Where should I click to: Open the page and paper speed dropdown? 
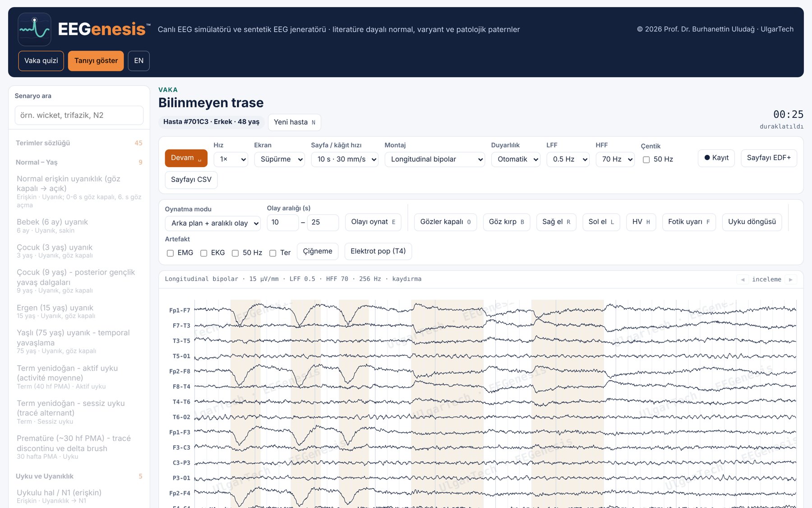tap(345, 159)
